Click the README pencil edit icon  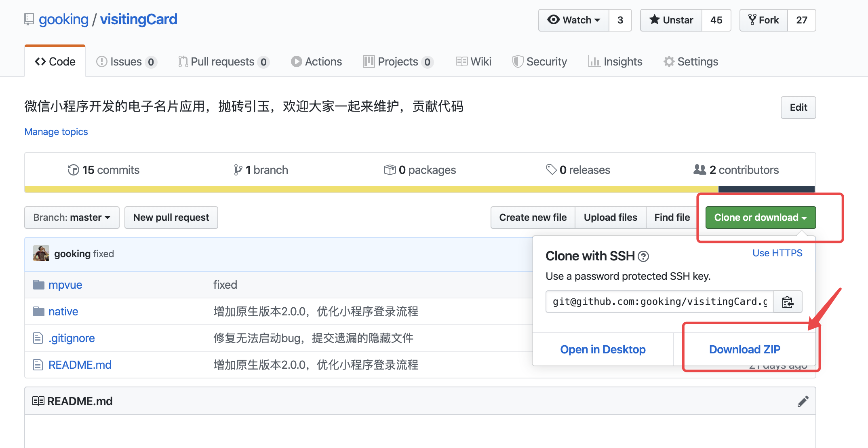coord(803,401)
